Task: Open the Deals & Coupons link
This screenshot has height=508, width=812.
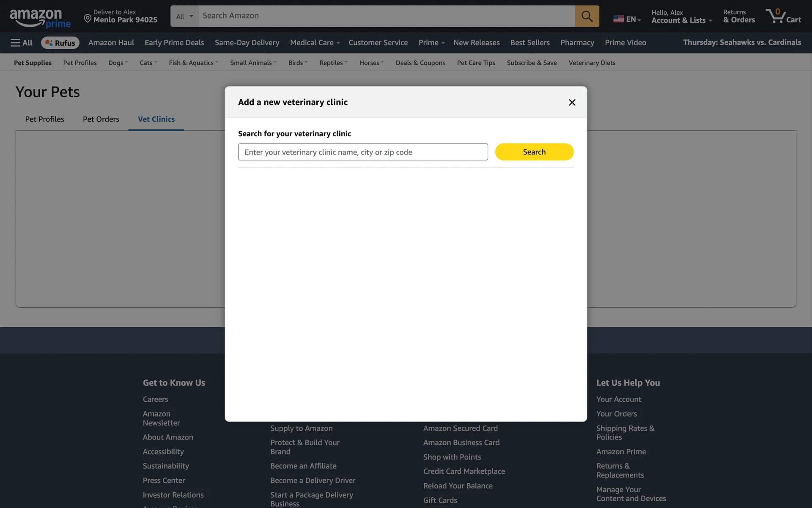Action: pos(420,63)
